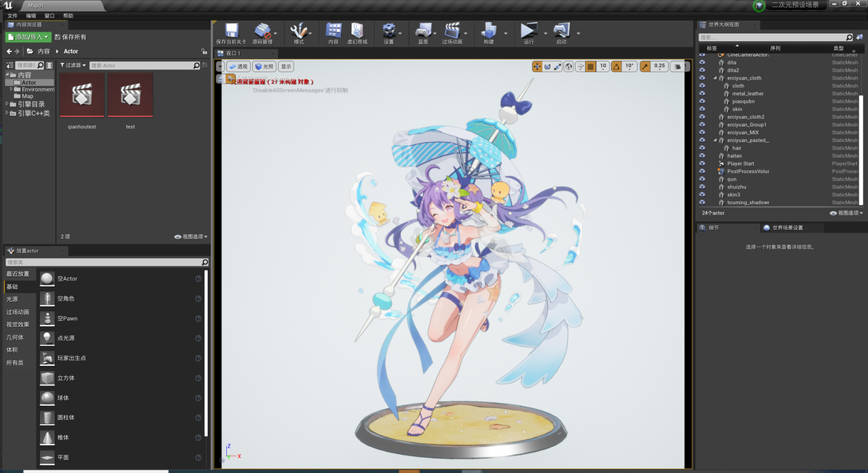
Task: Open the 编辑 edit menu
Action: click(31, 16)
